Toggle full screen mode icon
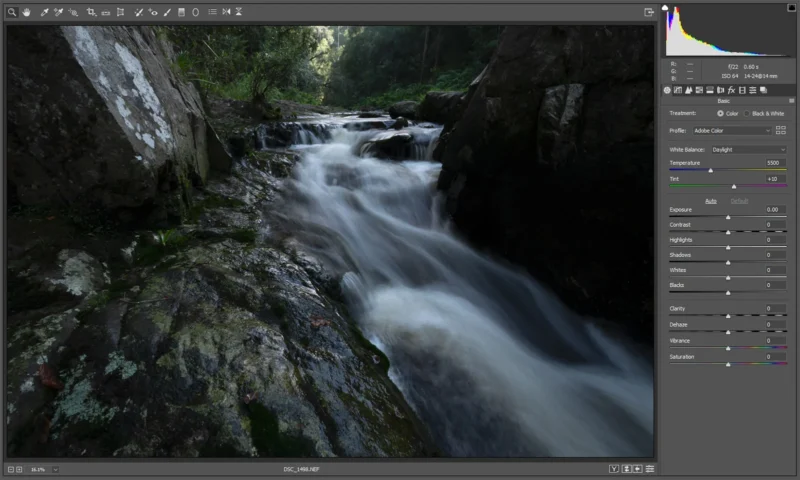The image size is (800, 480). tap(649, 12)
